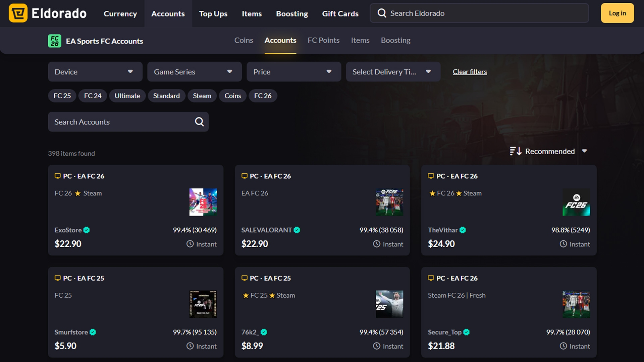Click the FC 26 cover thumbnail on TheVithar listing

[576, 202]
